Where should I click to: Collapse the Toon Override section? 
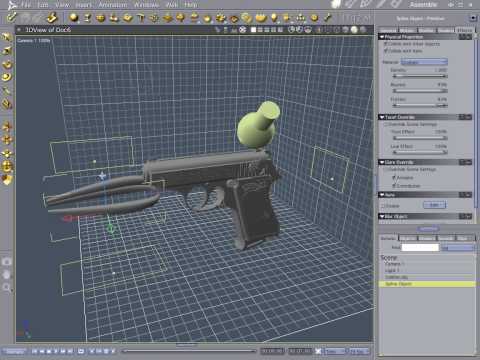point(382,117)
